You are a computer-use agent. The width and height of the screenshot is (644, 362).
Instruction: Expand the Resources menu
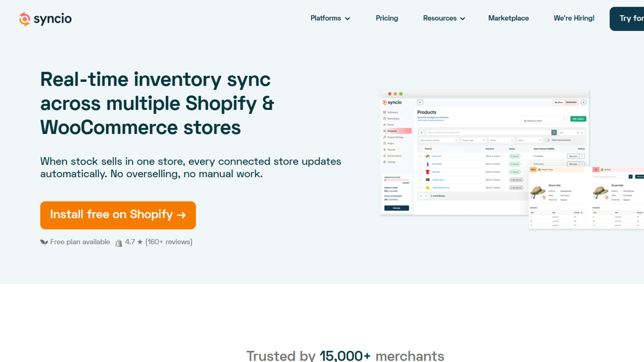coord(444,18)
